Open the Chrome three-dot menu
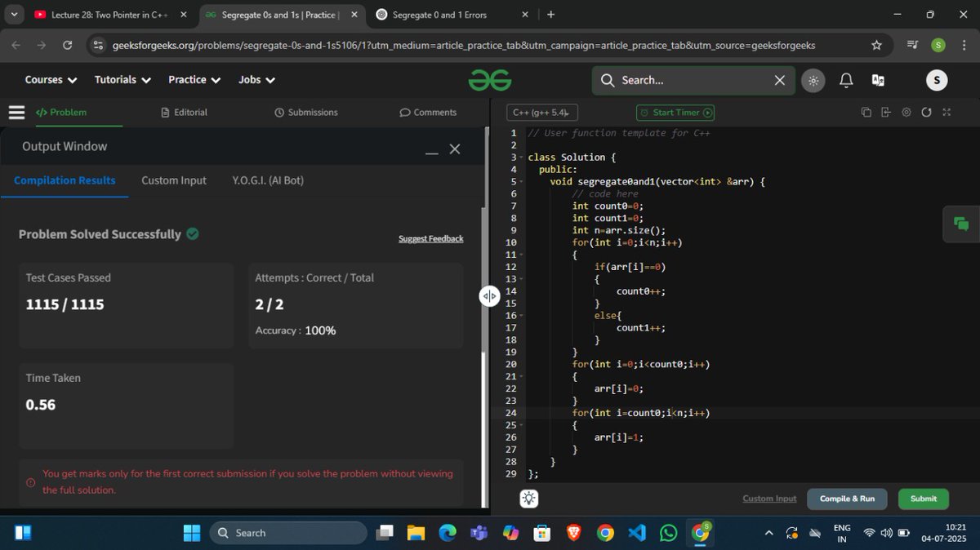Screen dimensions: 980x550 (x=963, y=46)
